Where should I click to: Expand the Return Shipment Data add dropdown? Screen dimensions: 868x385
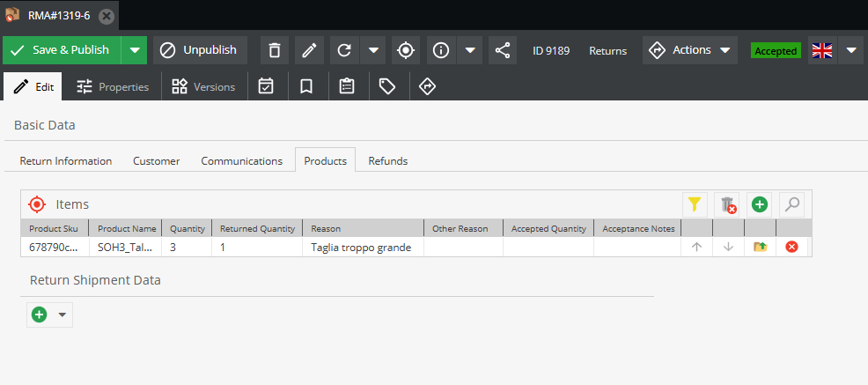tap(62, 315)
